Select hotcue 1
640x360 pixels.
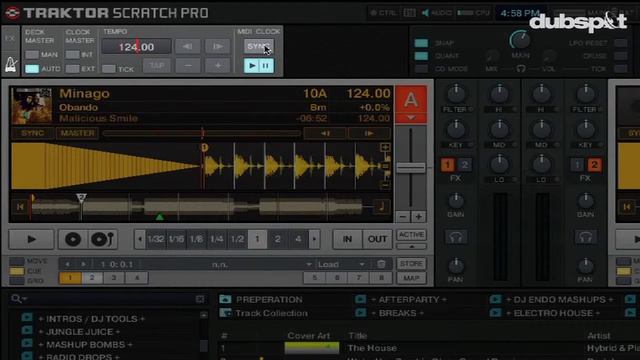(x=70, y=278)
